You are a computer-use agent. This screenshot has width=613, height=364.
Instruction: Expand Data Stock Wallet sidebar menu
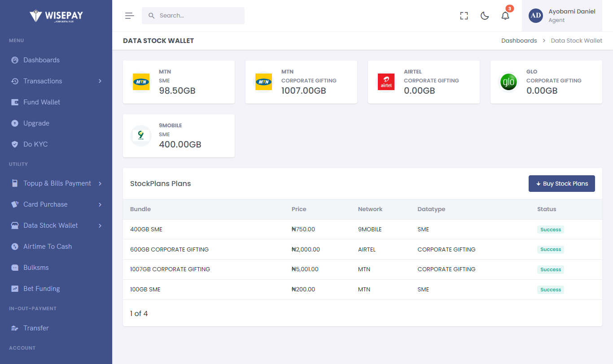(56, 225)
